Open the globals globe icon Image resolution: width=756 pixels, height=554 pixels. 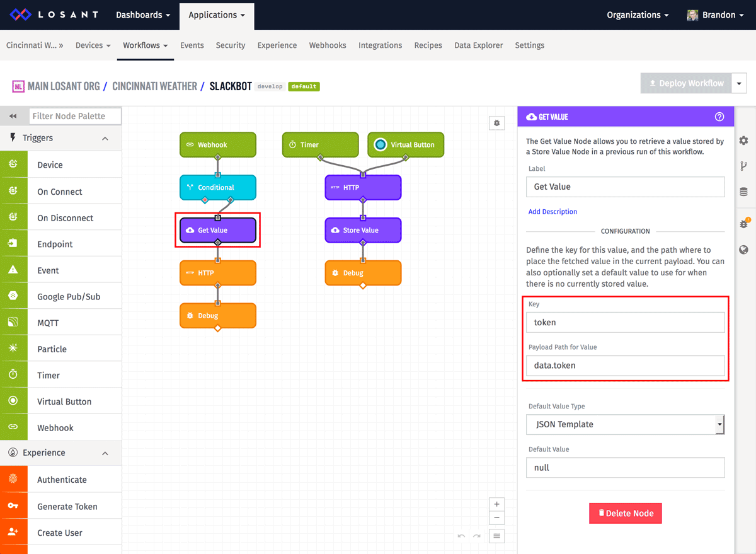(x=744, y=250)
